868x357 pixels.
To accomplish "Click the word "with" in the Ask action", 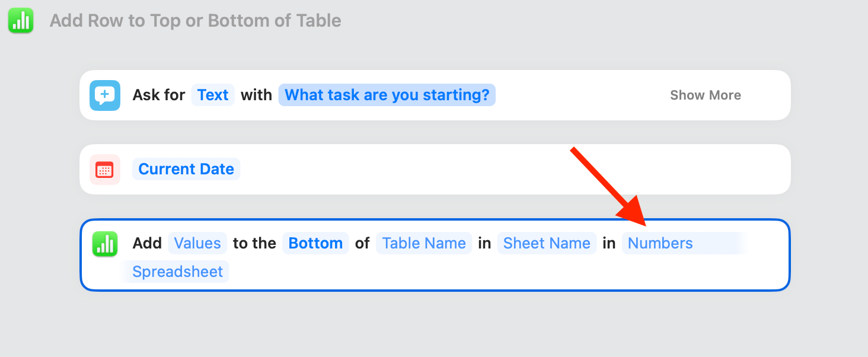I will pos(256,95).
